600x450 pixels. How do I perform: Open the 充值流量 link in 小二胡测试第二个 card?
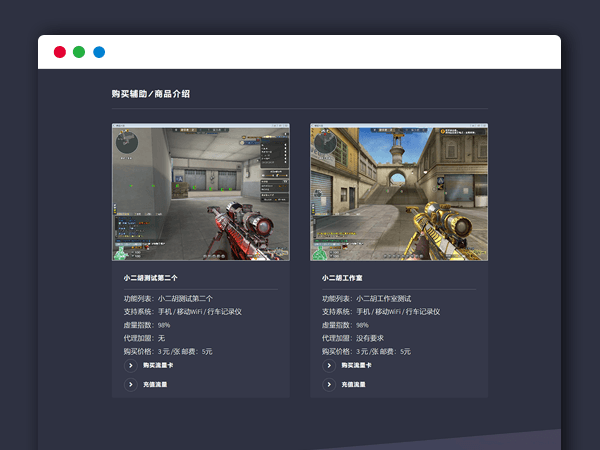tap(154, 384)
